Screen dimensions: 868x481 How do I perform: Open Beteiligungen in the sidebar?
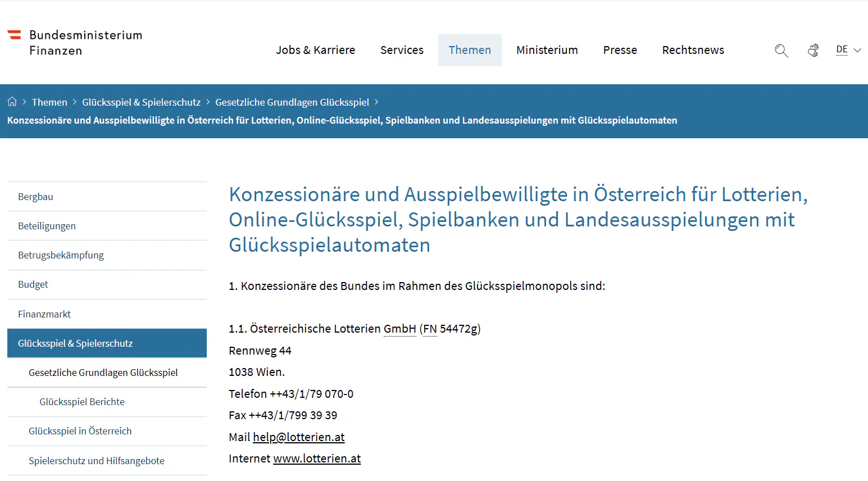[x=107, y=226]
